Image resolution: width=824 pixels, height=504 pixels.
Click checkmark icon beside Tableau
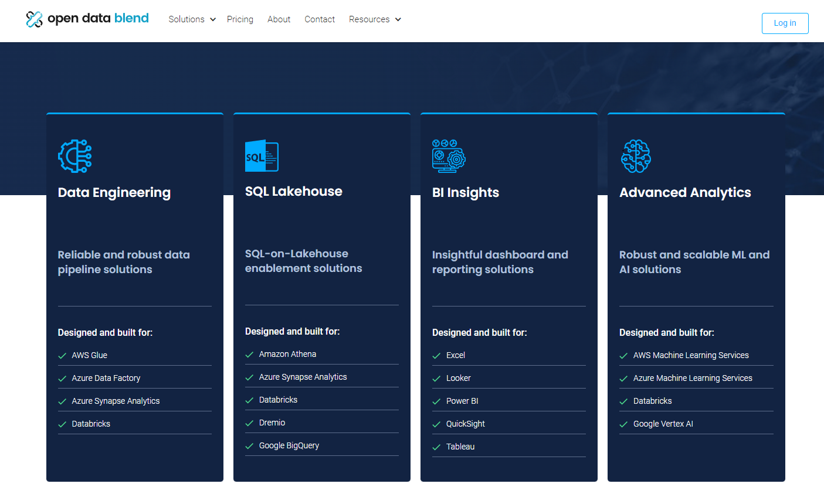coord(436,447)
